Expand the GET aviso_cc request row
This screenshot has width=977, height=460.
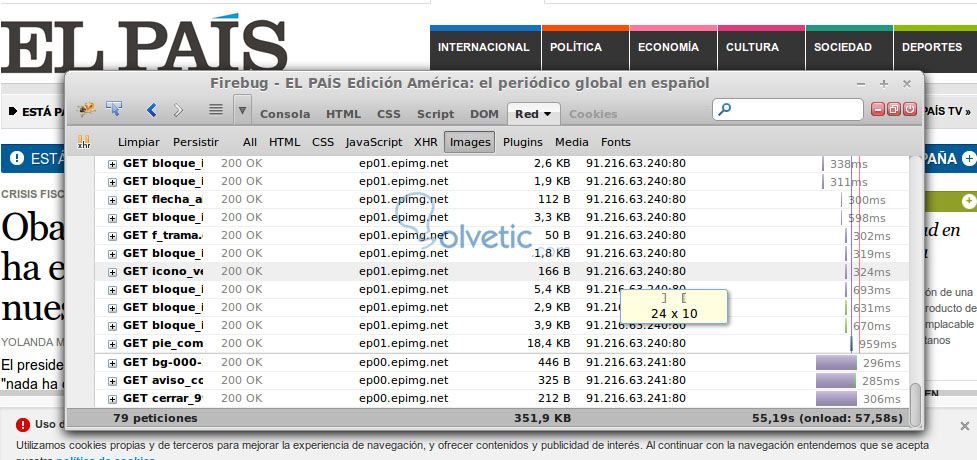[112, 381]
